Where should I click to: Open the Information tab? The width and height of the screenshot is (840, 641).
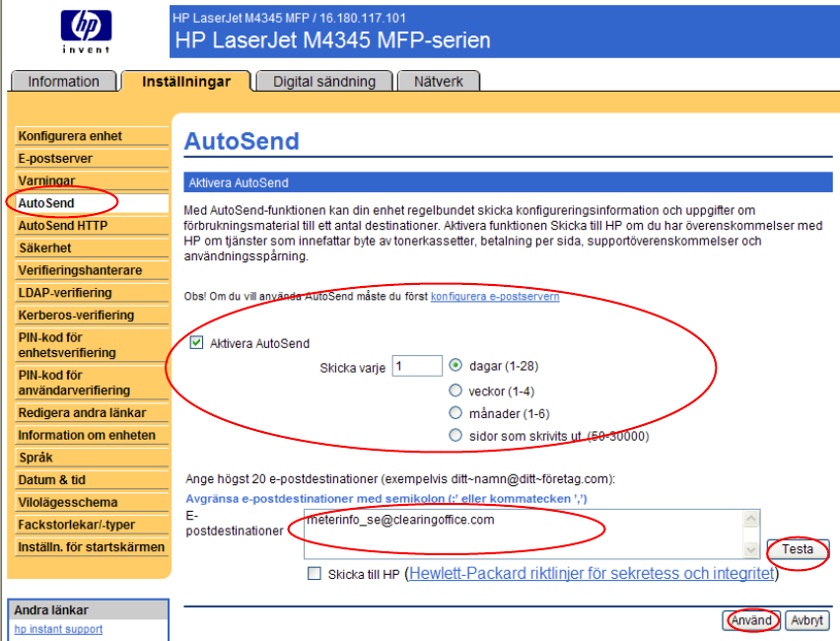(x=63, y=82)
